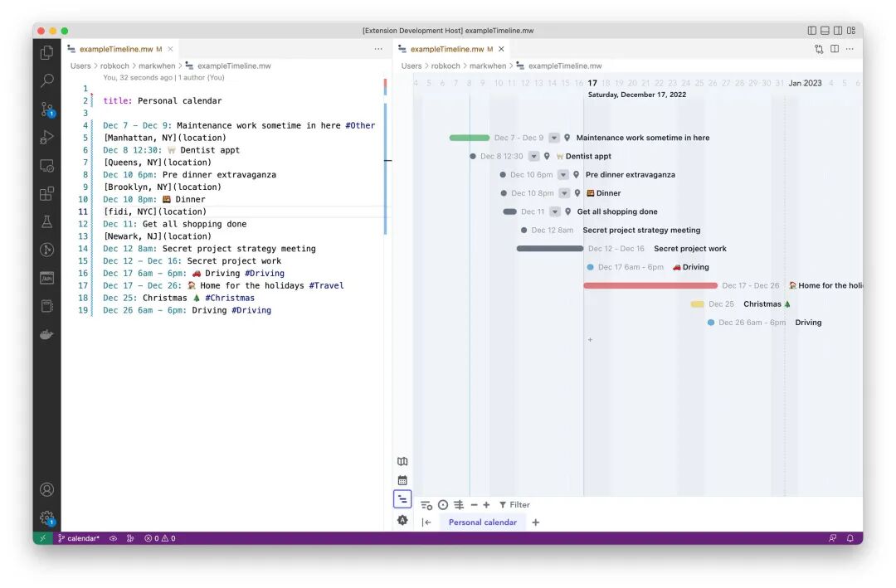Open more actions menu of preview editor
Screen dimensions: 896x588
pos(850,49)
